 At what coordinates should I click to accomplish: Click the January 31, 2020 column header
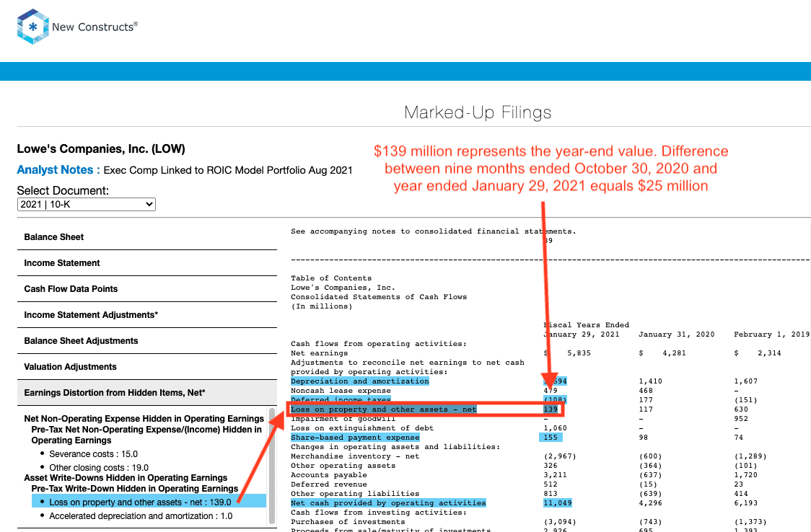coord(677,334)
